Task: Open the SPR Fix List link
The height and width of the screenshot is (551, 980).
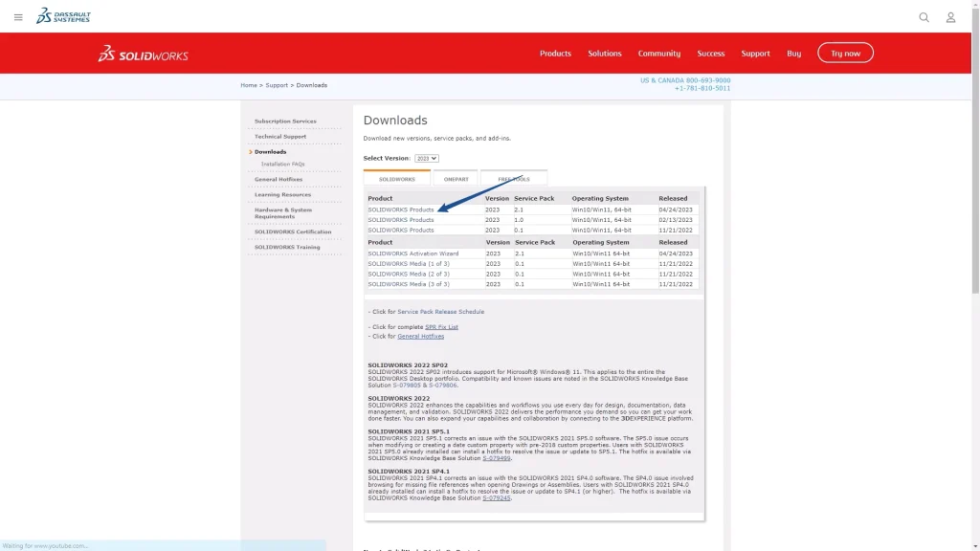Action: (x=441, y=327)
